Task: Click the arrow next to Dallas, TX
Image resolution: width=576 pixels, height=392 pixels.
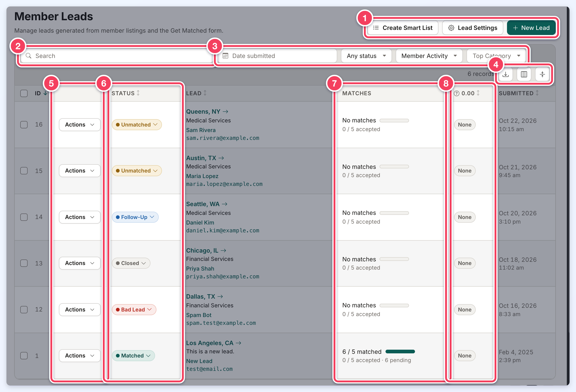Action: coord(220,296)
